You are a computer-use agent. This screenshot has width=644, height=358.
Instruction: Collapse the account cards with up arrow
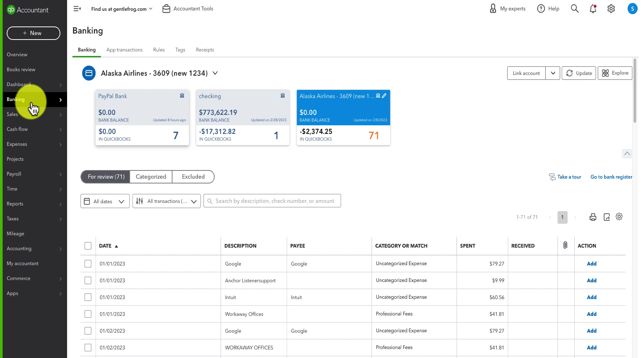[627, 153]
